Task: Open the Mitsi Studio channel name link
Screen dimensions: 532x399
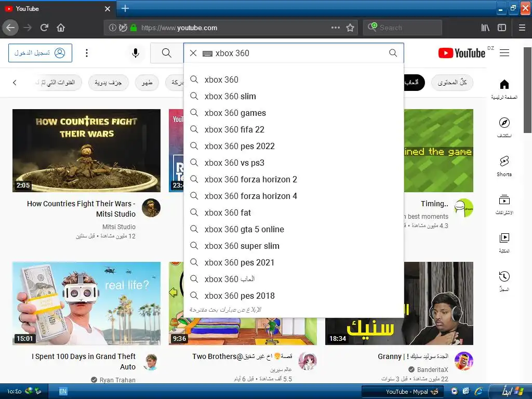Action: coord(119,227)
